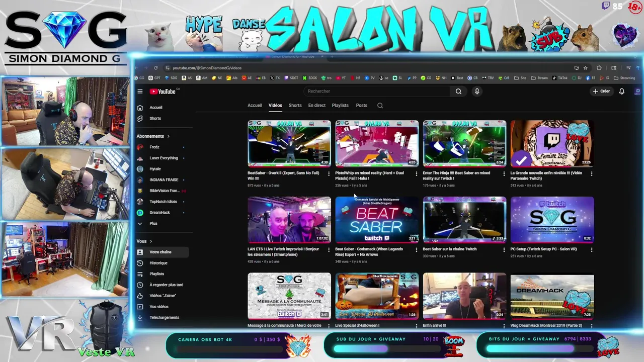This screenshot has height=362, width=644.
Task: Open more options for Godsmack video
Action: pos(416,249)
